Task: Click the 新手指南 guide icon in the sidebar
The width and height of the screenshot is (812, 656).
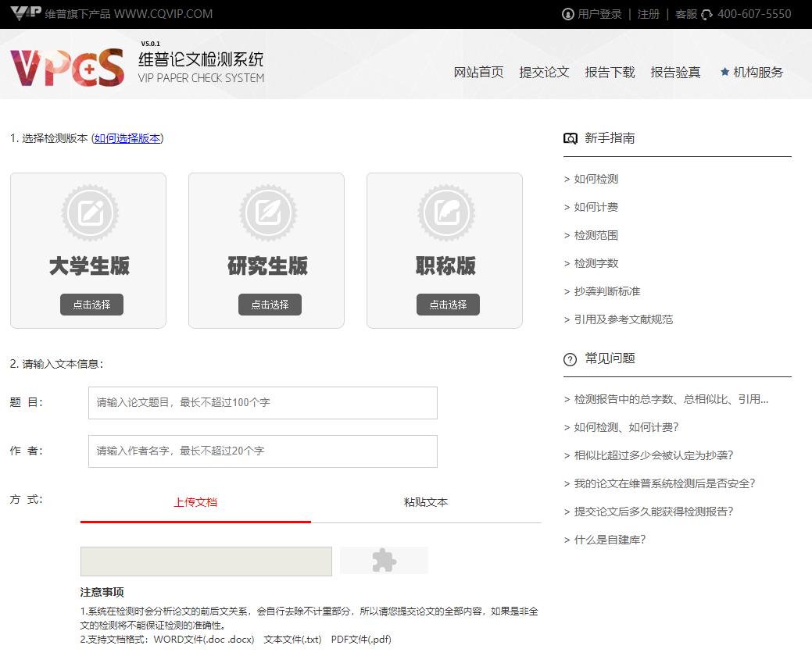Action: (570, 138)
